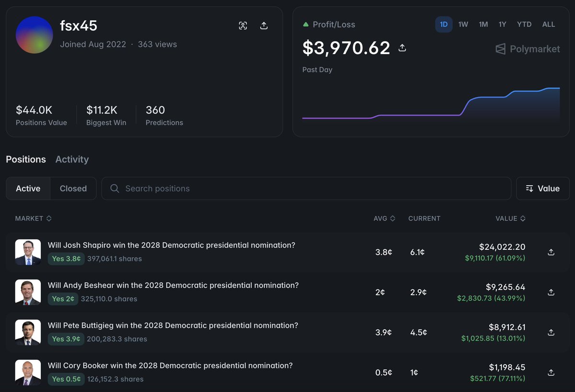Share the $3,970.62 profit/loss figure

pyautogui.click(x=402, y=47)
